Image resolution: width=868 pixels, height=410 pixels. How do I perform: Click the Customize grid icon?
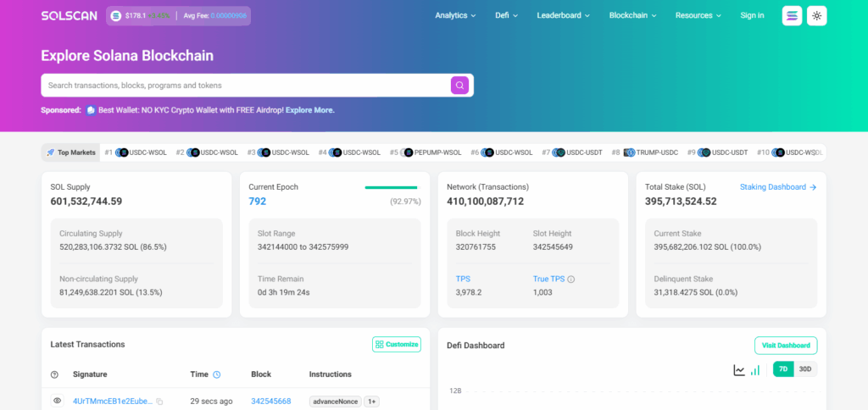(379, 344)
